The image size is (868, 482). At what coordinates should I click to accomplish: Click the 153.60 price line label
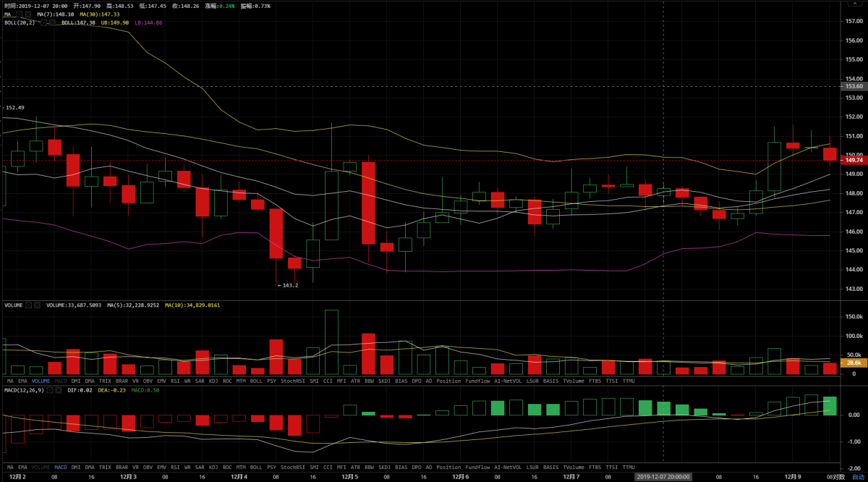(854, 86)
